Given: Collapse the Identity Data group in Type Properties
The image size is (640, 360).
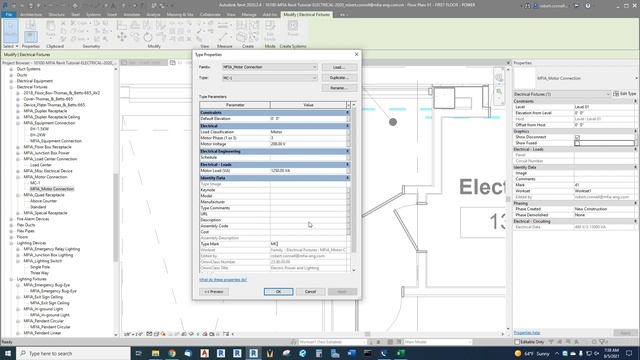Looking at the screenshot, I should tap(348, 178).
